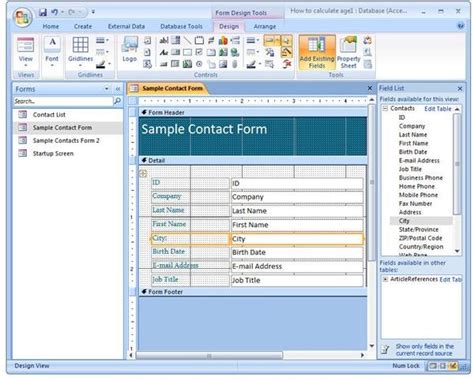Insert a chart using Chart control
The image size is (474, 380).
click(x=223, y=41)
